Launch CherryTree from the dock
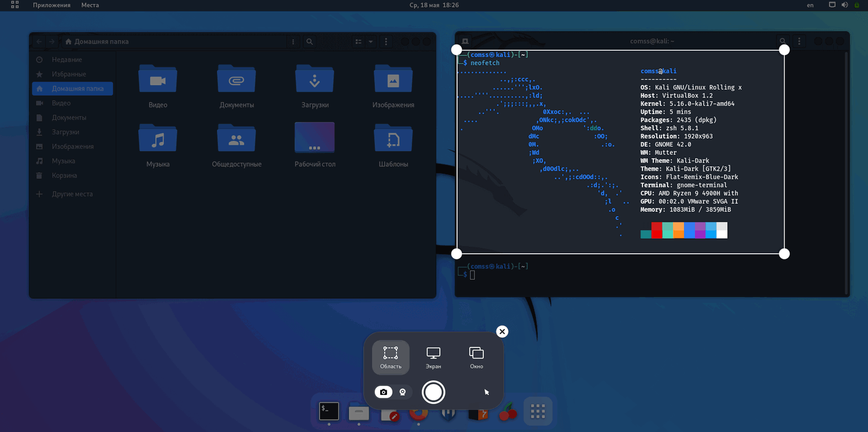The width and height of the screenshot is (868, 432). 507,412
